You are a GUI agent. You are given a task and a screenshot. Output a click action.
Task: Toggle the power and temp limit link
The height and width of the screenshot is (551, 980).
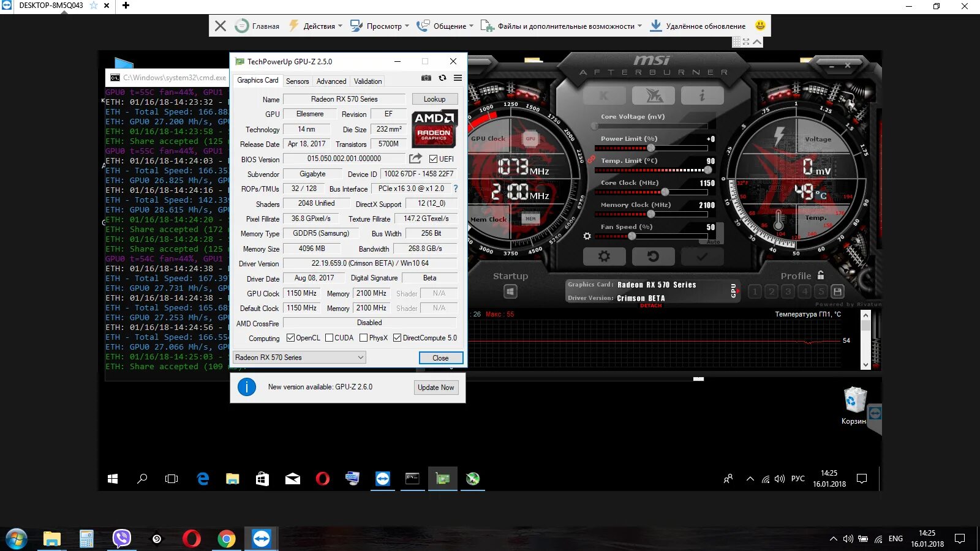click(591, 159)
